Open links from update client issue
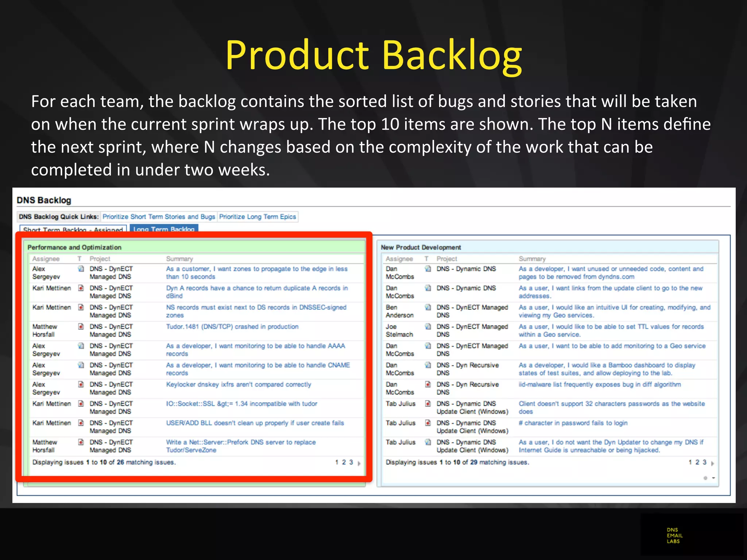The width and height of the screenshot is (747, 560). tap(611, 292)
